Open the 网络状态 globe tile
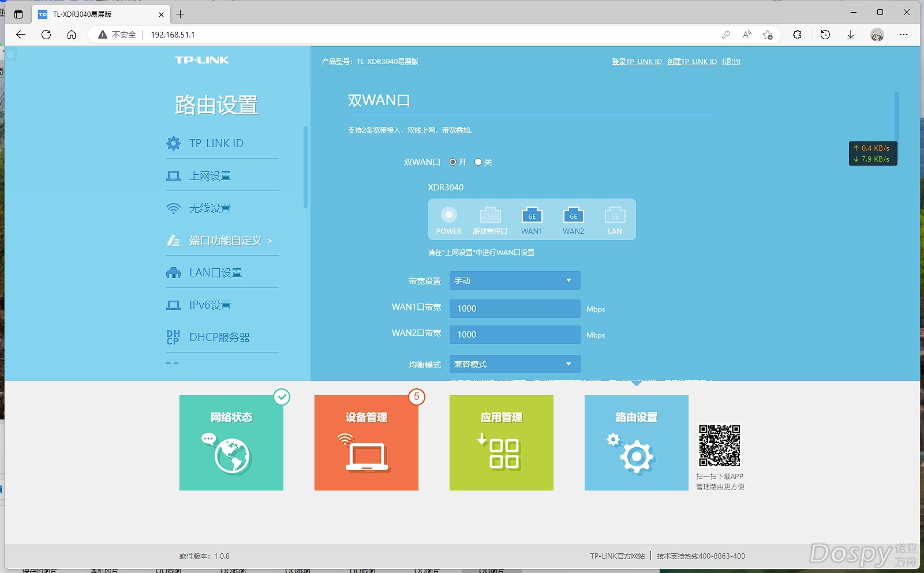The width and height of the screenshot is (924, 573). coord(231,443)
